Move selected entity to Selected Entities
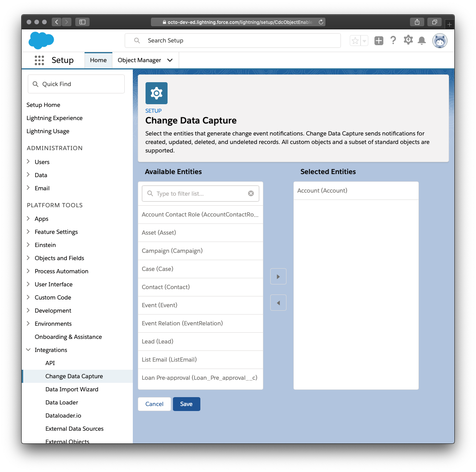Screen dimensions: 476x472 (x=278, y=276)
